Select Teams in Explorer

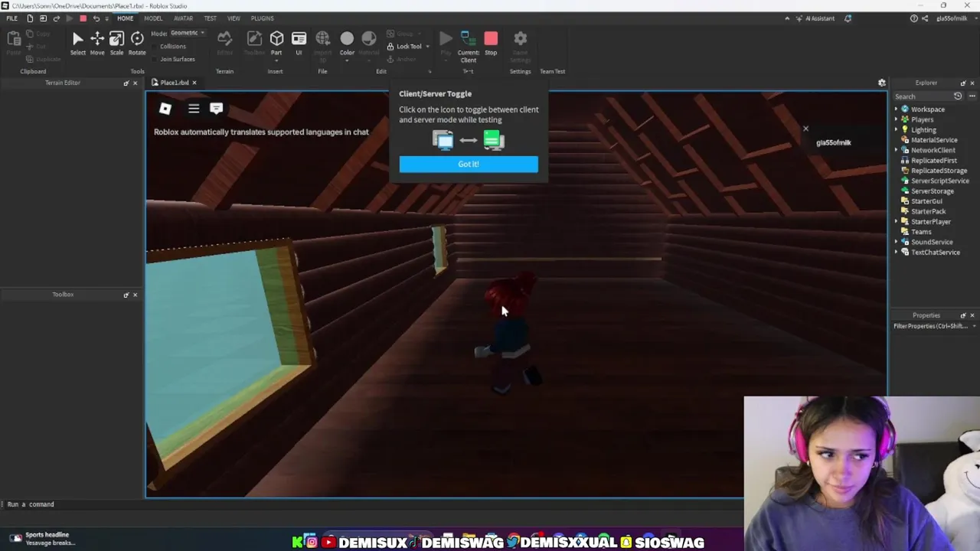[921, 232]
